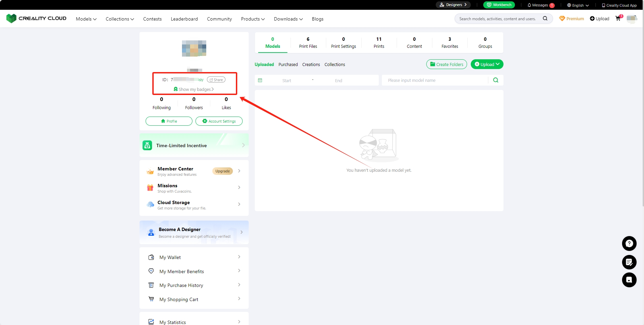Click the calendar icon in date filter

tap(260, 80)
